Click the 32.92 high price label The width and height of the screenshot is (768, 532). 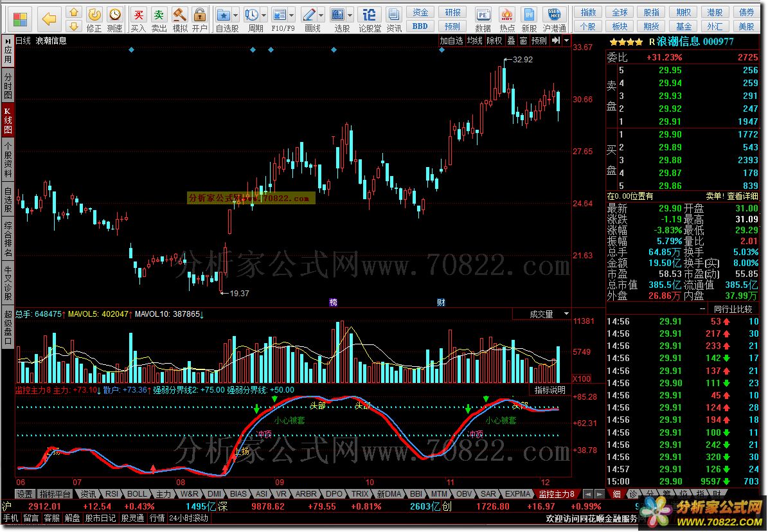522,59
